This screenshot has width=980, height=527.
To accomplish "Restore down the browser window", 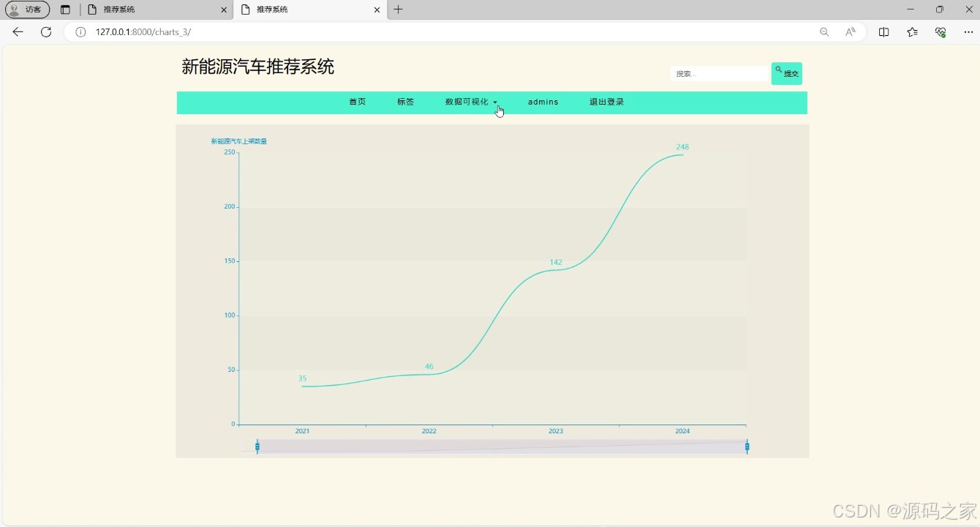I will coord(940,10).
